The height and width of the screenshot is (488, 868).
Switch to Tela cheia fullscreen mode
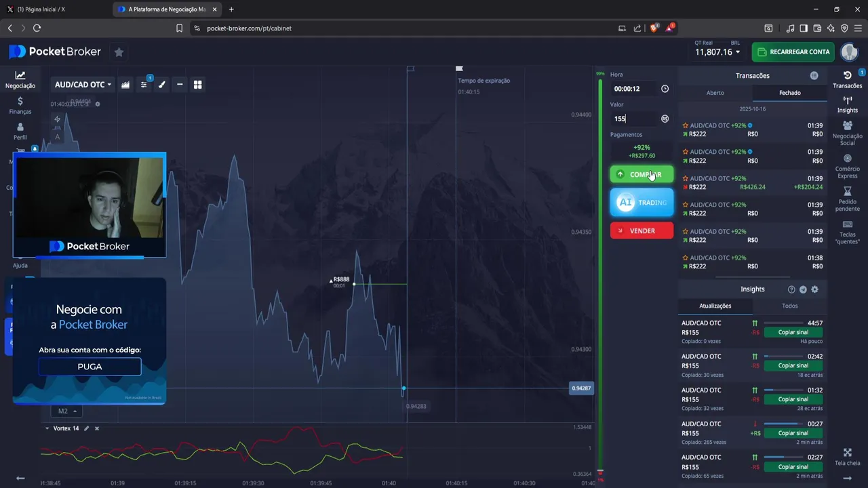tap(847, 457)
